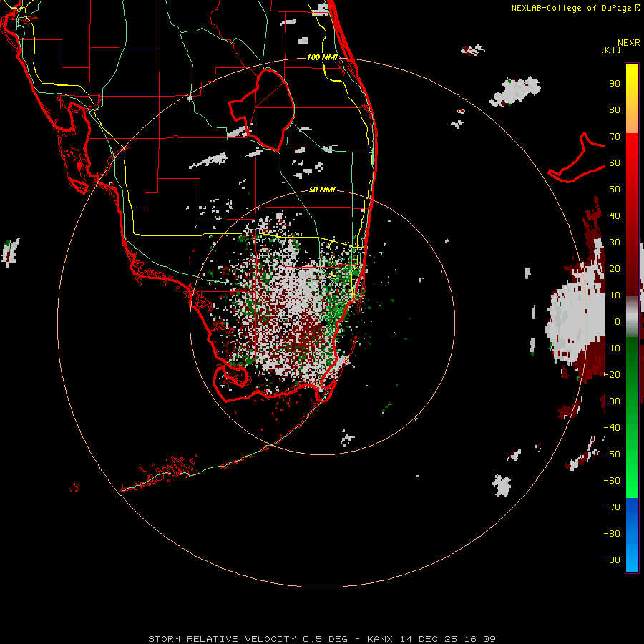Select the positive '40' knot scale label
This screenshot has height=644, width=644.
click(x=615, y=215)
